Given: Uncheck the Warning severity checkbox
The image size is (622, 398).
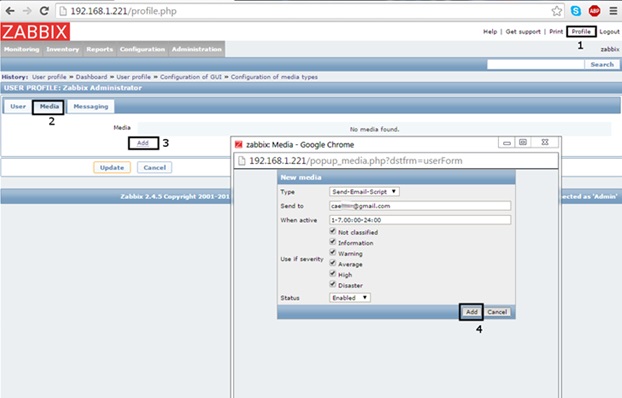Looking at the screenshot, I should tap(332, 252).
